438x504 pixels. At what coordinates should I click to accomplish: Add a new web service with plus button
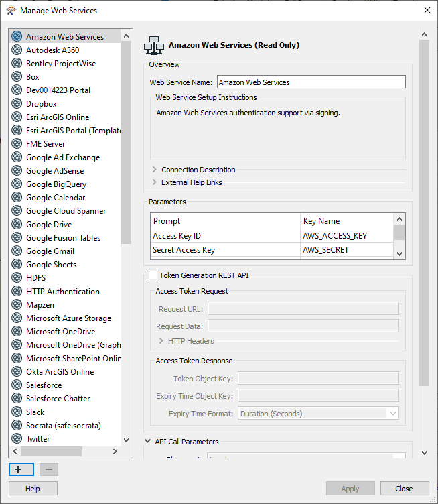click(x=21, y=470)
